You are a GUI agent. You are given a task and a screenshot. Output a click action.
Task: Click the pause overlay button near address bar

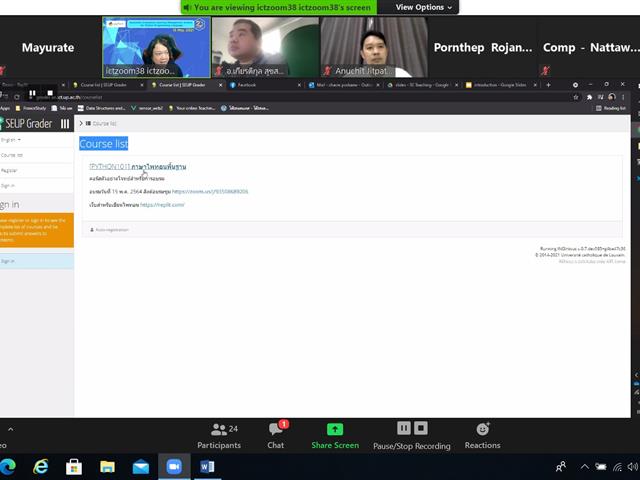tap(32, 93)
